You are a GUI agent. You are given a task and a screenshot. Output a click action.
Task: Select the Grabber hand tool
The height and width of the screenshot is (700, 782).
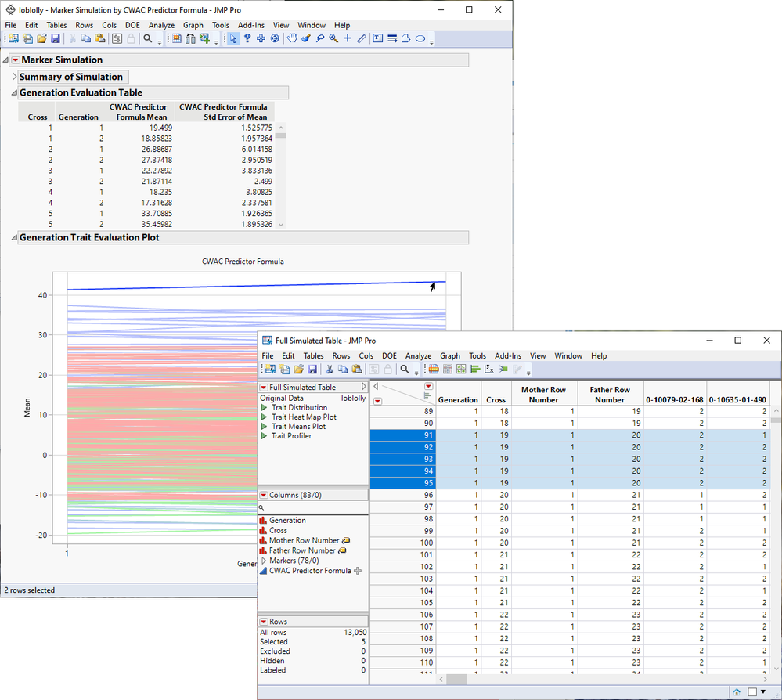coord(292,38)
